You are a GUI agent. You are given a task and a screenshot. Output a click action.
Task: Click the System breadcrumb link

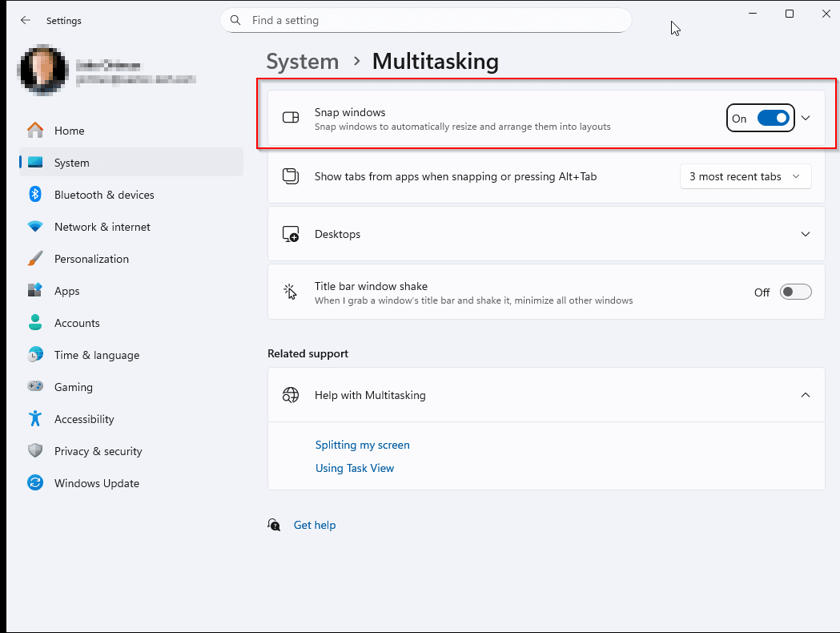point(303,61)
